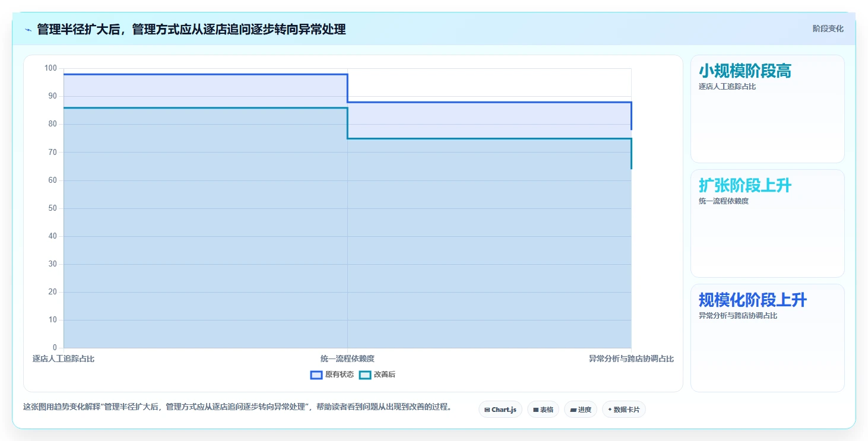Toggle the 原有状态 legend color box
The image size is (868, 441).
[316, 375]
